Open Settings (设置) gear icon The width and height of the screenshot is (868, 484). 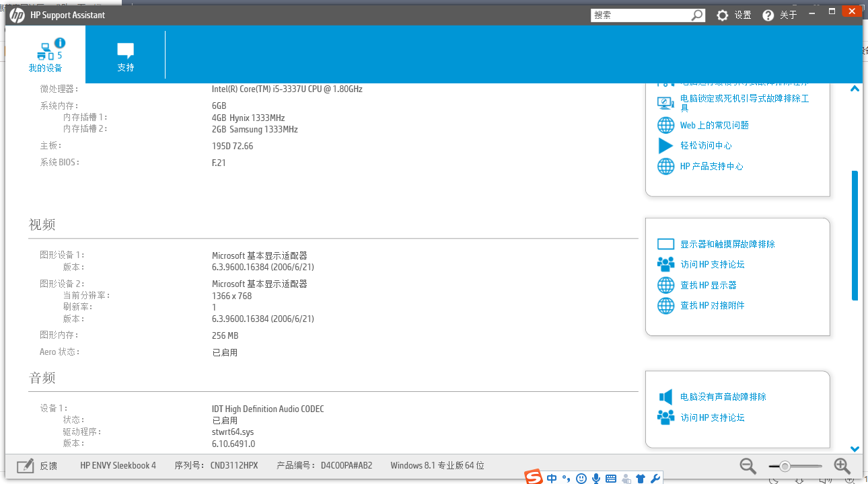(723, 15)
